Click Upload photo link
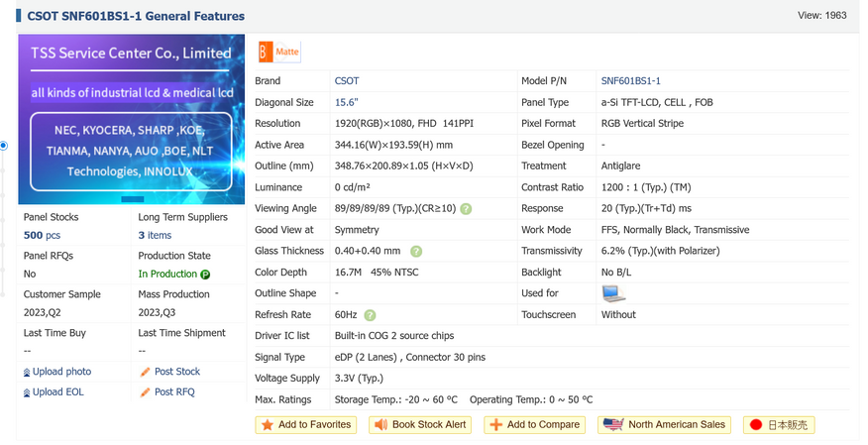Image resolution: width=868 pixels, height=445 pixels. [x=61, y=372]
